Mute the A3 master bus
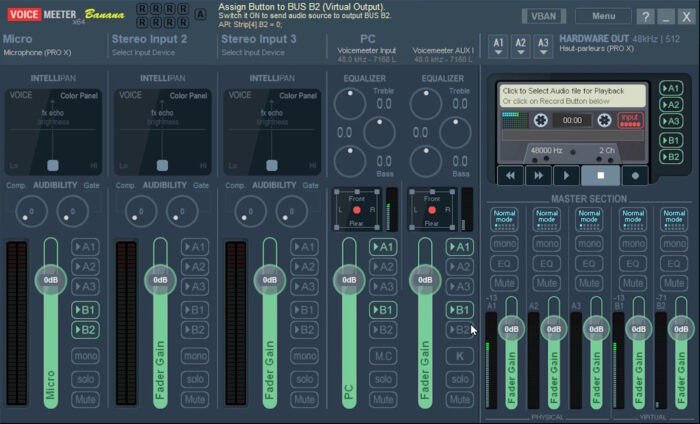Viewport: 700px width, 424px height. [589, 283]
